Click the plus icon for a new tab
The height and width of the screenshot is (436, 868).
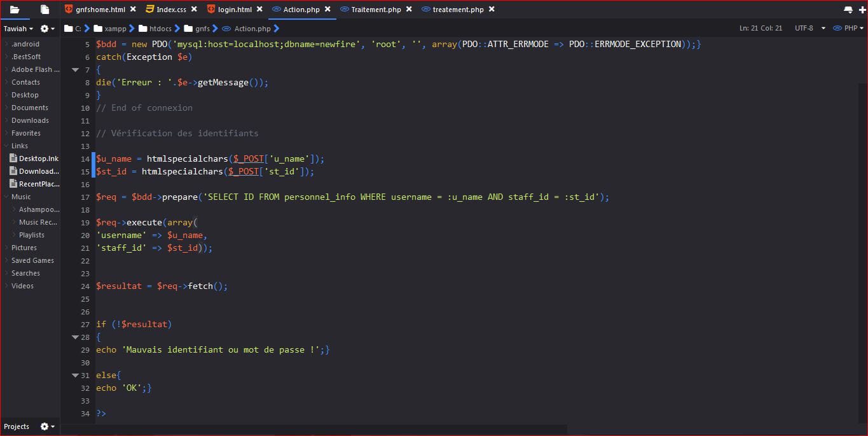click(861, 10)
